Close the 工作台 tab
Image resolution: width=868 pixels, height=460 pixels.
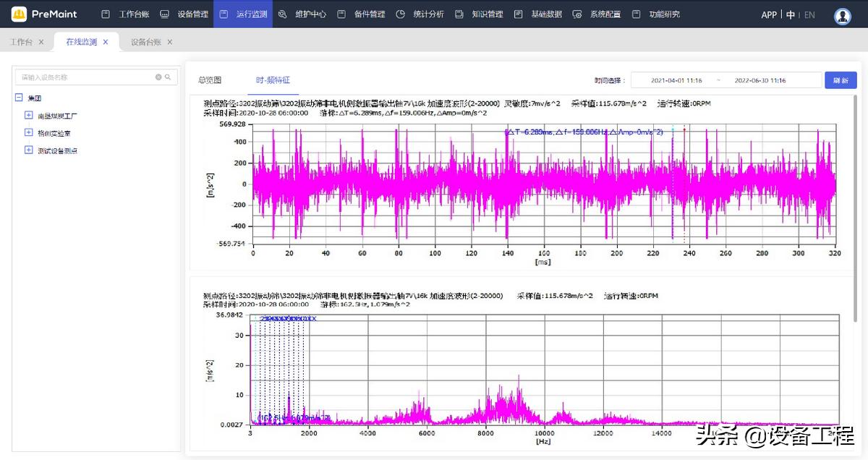(x=41, y=42)
